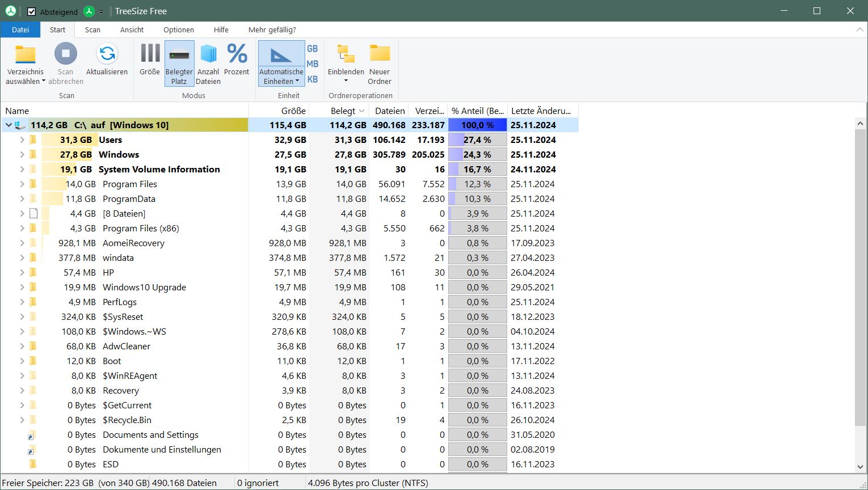Screen dimensions: 868x490
Task: Click the Windows folder icon
Action: [x=33, y=155]
